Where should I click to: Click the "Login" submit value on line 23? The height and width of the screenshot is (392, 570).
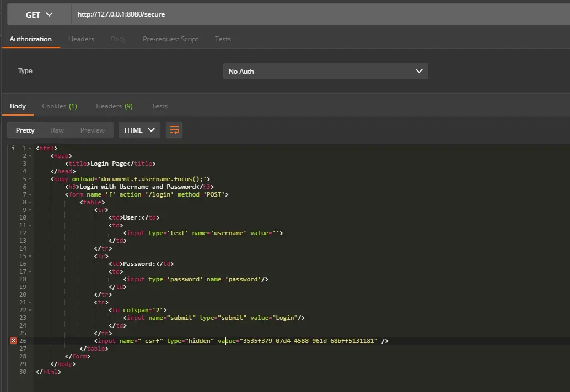point(285,318)
